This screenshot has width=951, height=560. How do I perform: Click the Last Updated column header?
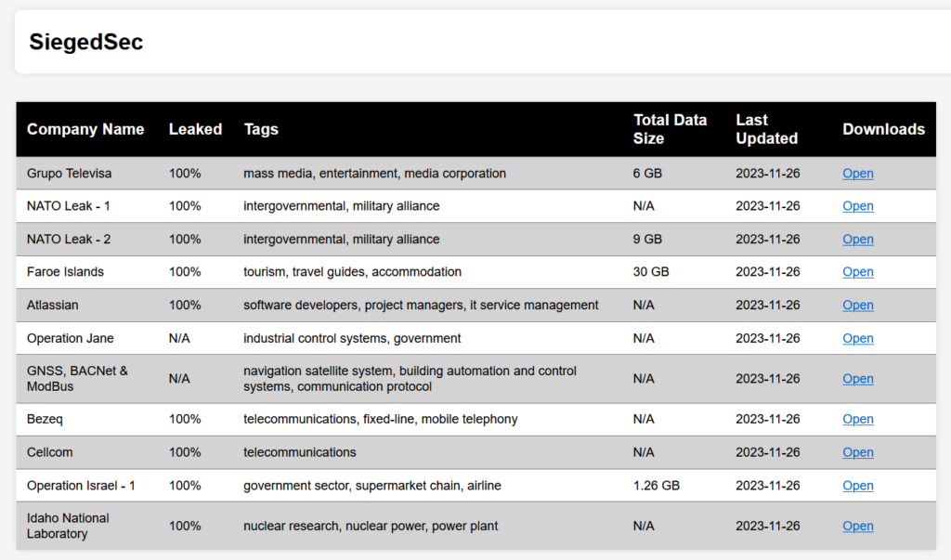(x=766, y=129)
